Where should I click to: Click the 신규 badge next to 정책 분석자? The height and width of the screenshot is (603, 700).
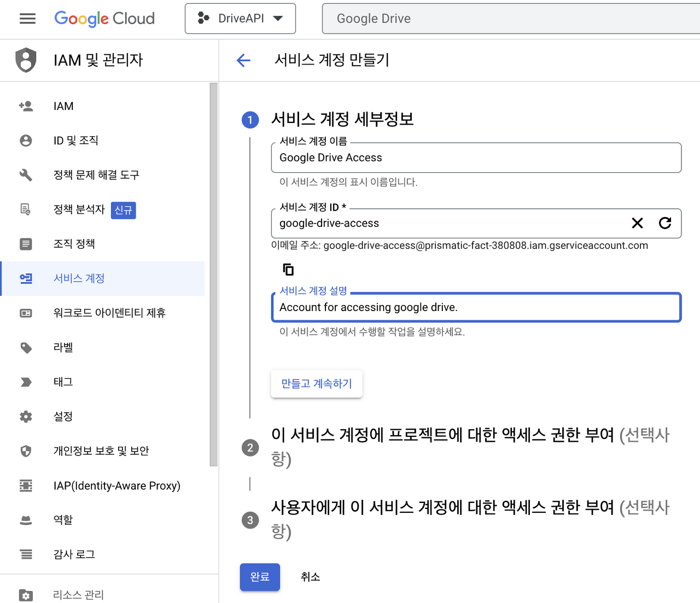point(124,210)
